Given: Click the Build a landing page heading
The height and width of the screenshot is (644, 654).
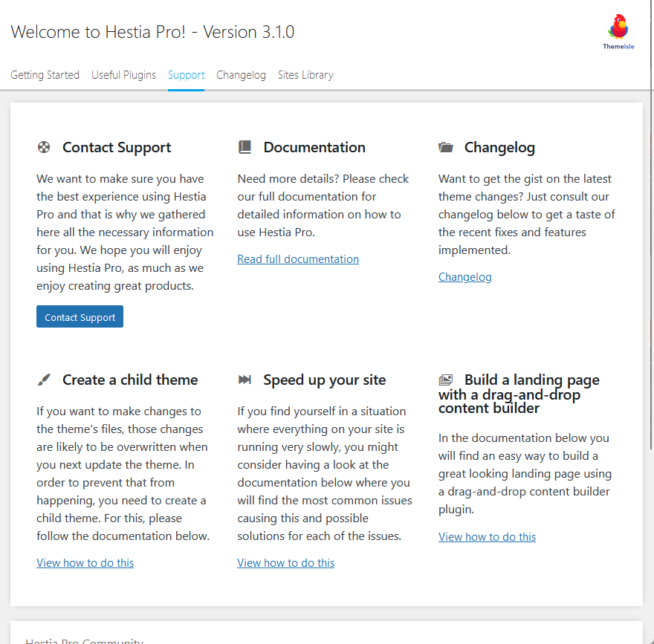Looking at the screenshot, I should click(x=519, y=394).
